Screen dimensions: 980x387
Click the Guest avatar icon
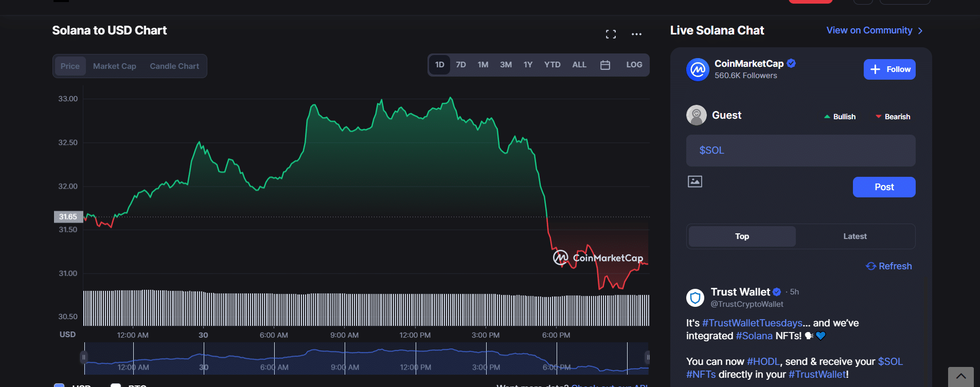coord(697,115)
